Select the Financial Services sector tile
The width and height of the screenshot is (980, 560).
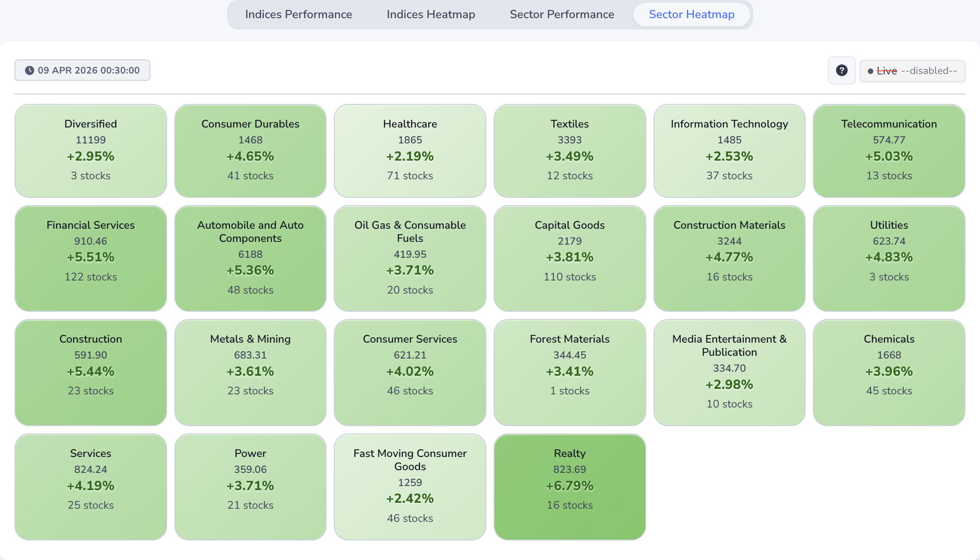click(x=91, y=258)
